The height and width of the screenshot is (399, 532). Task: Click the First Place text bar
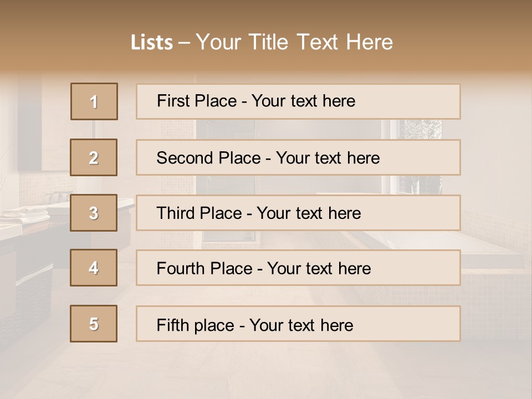click(x=298, y=101)
